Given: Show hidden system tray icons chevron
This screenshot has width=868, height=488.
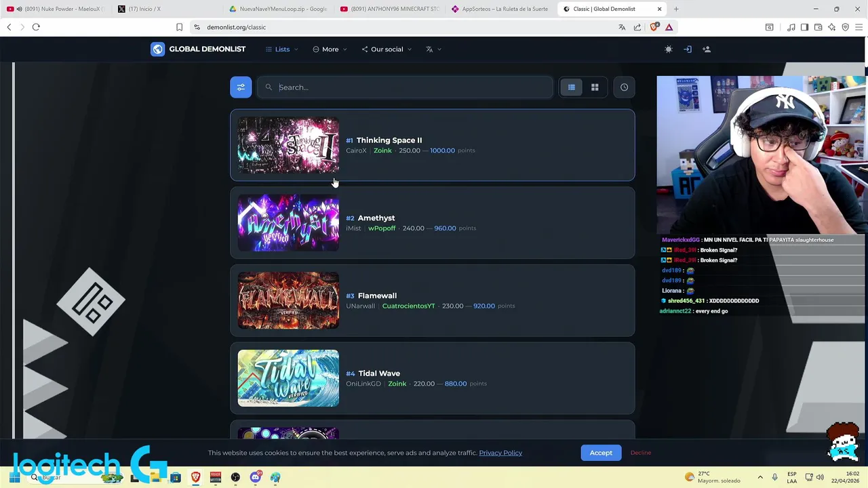Looking at the screenshot, I should coord(759,477).
